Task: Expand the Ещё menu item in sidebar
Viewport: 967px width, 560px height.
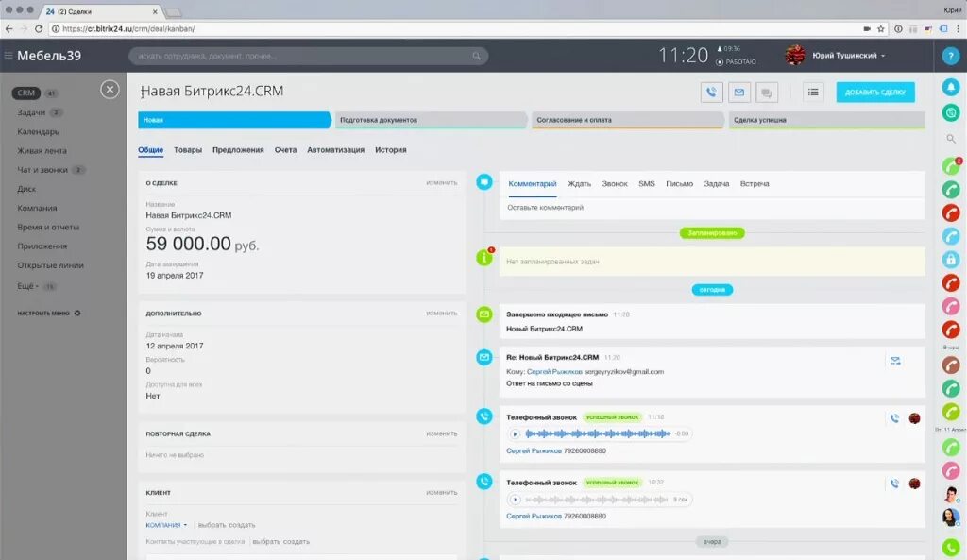Action: pos(27,286)
